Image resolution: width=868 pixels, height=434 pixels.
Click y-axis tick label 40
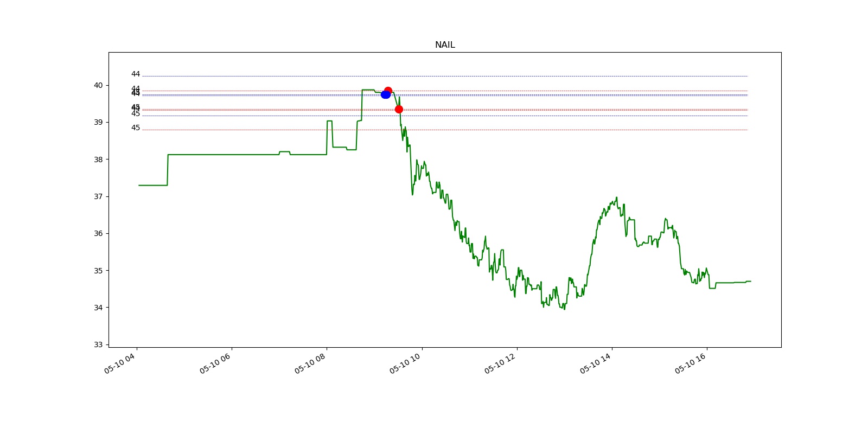point(98,85)
